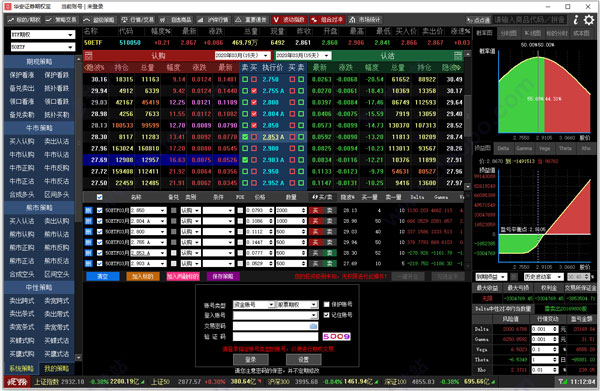The height and width of the screenshot is (391, 600).
Task: Open the call-side expiry month dropdown
Action: point(243,56)
